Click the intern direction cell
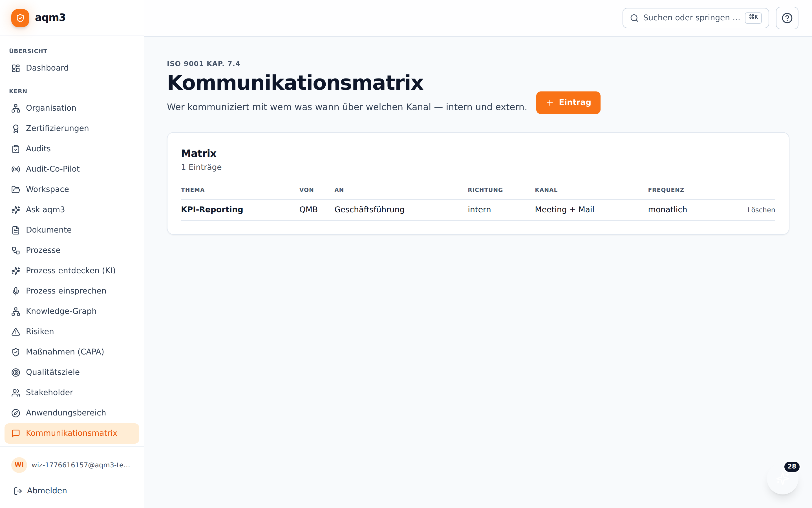Image resolution: width=812 pixels, height=508 pixels. [479, 210]
